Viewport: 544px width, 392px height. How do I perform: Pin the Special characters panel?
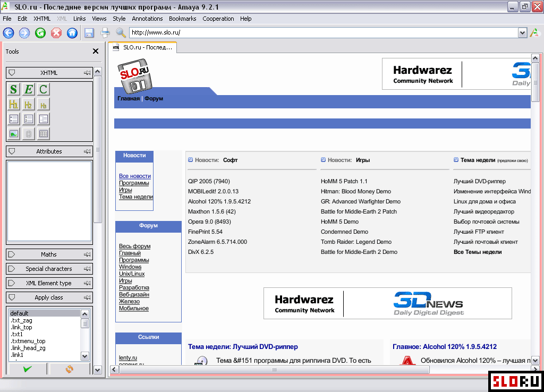click(x=87, y=268)
